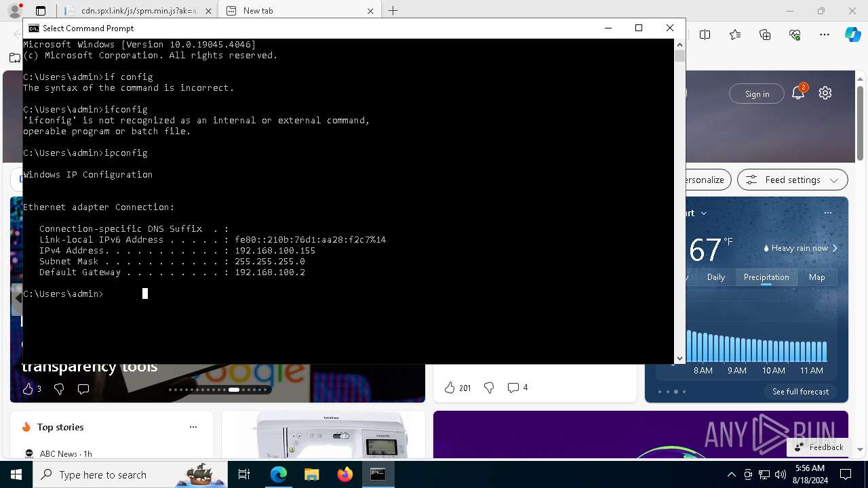Open Heavy rain now alert link
The height and width of the screenshot is (488, 868).
(x=800, y=248)
